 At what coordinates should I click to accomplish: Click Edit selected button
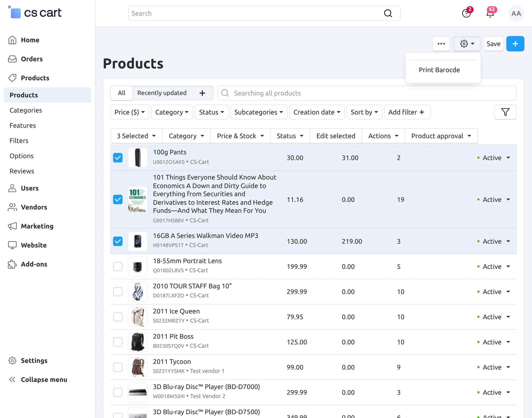(x=336, y=136)
